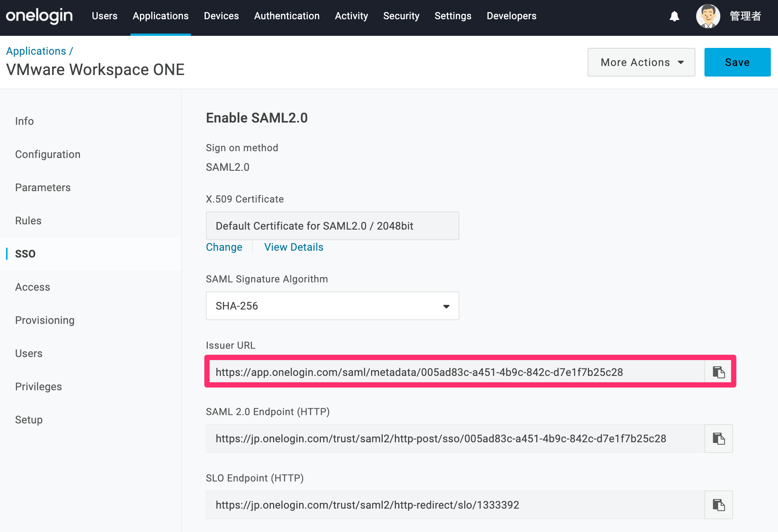Screen dimensions: 778x532
Task: Open the Applications top menu
Action: (x=161, y=16)
